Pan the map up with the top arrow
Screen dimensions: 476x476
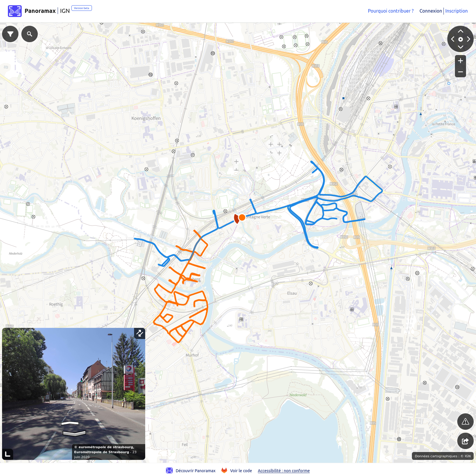(x=460, y=31)
